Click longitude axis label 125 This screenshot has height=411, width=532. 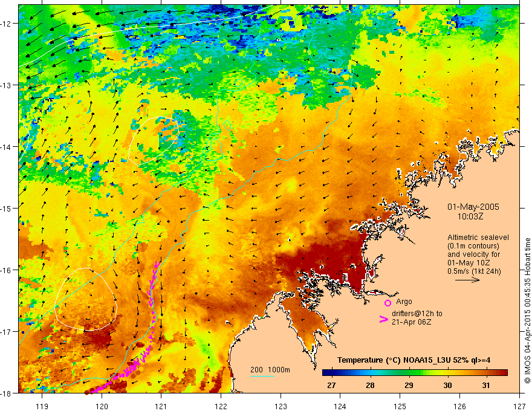(x=400, y=406)
